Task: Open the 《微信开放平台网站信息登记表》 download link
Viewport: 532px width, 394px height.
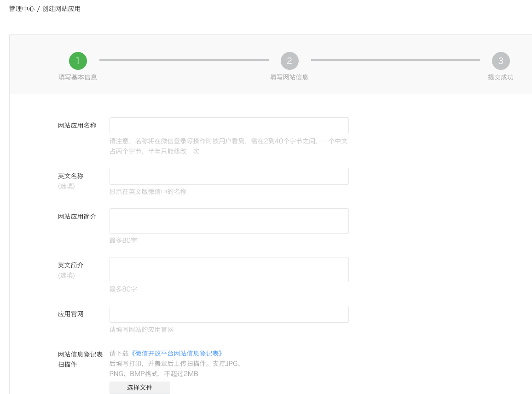Action: 176,354
